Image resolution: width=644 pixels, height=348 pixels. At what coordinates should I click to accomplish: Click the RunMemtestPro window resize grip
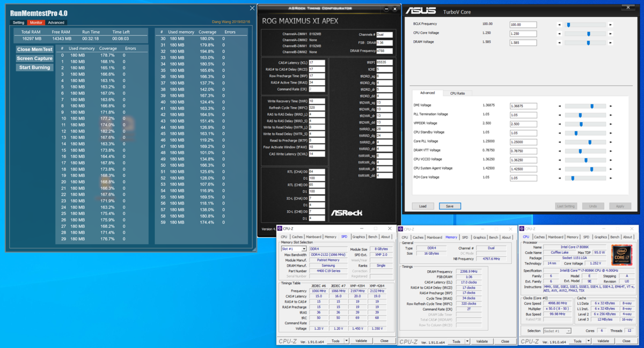click(254, 249)
